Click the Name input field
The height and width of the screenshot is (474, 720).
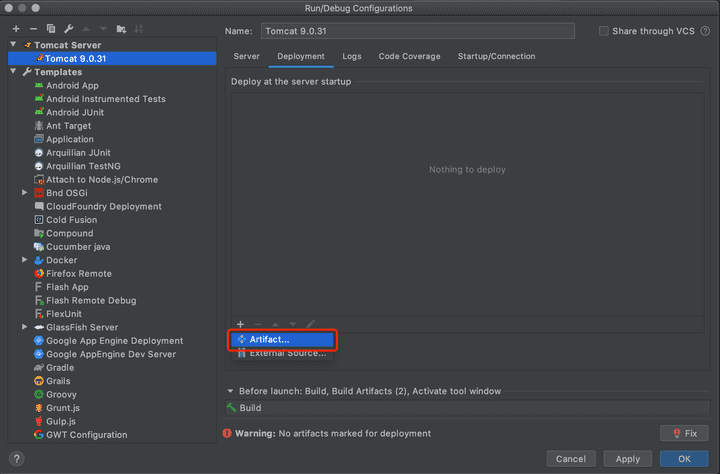417,31
